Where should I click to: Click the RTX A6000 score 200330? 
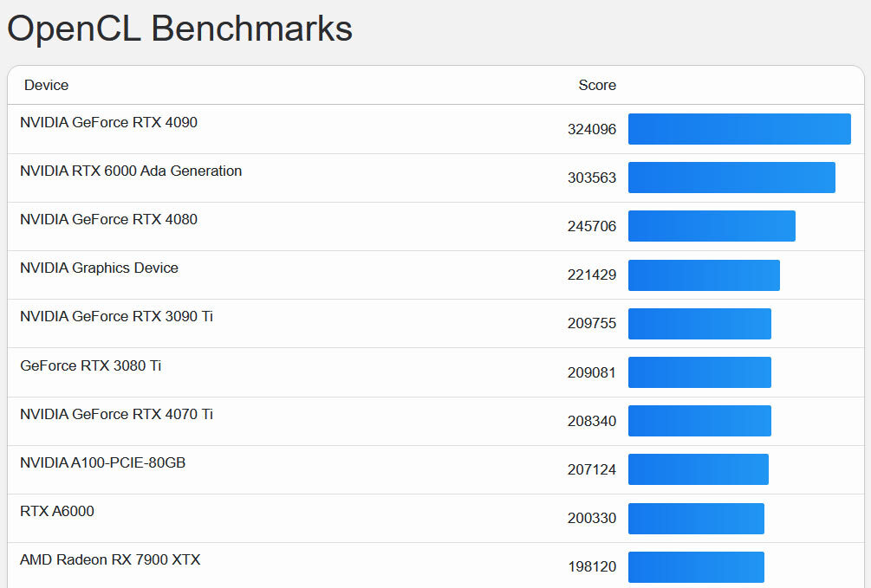[592, 519]
